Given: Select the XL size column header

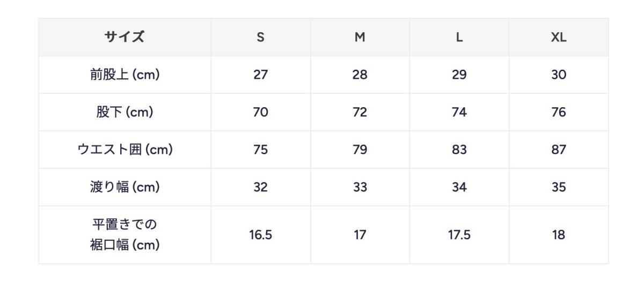Looking at the screenshot, I should coord(559,37).
